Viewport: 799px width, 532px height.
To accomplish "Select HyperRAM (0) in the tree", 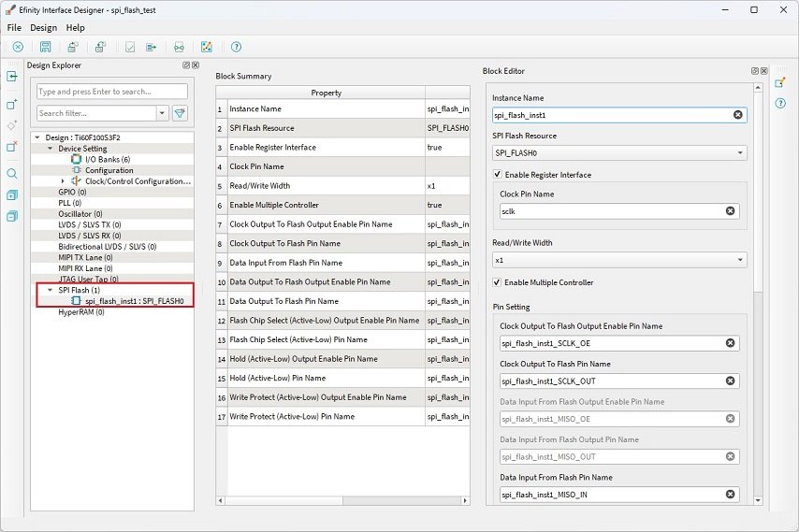I will tap(81, 312).
